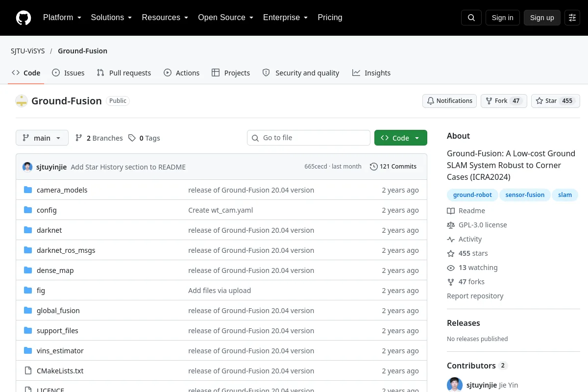Open commit hash 665cecd link

coord(316,167)
